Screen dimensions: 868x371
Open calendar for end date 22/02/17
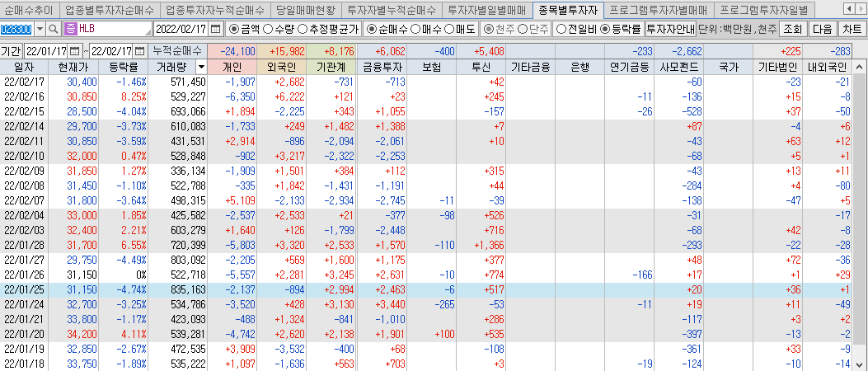click(141, 51)
